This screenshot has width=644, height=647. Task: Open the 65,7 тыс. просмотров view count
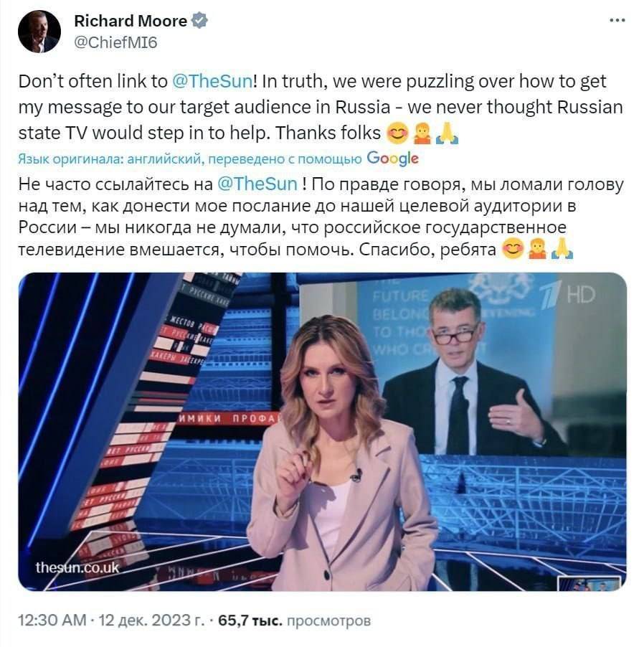point(294,620)
